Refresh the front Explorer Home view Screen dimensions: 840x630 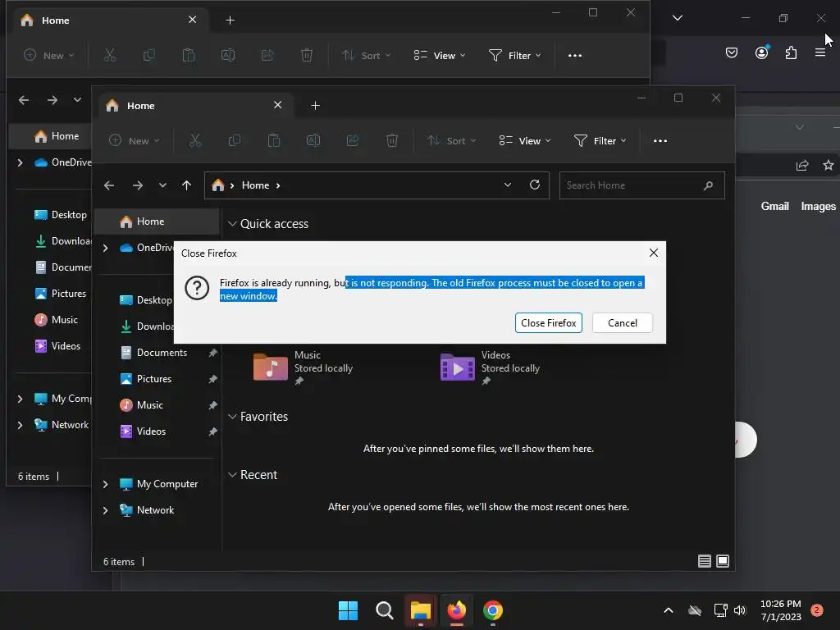(535, 185)
